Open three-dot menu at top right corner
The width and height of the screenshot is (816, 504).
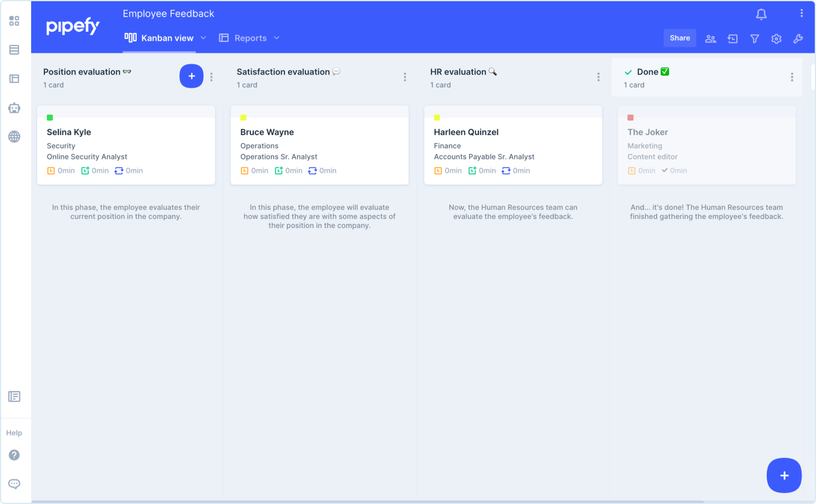tap(802, 13)
